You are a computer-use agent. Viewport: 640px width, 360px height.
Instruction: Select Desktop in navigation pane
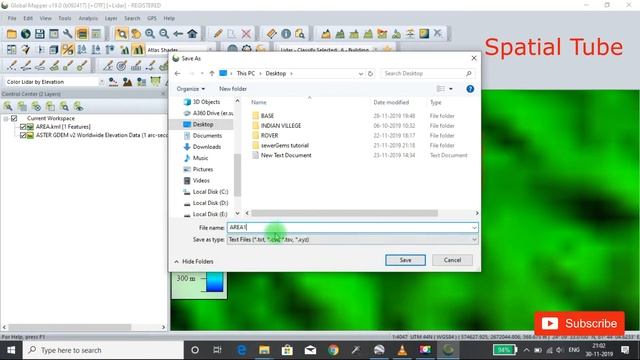[x=202, y=124]
